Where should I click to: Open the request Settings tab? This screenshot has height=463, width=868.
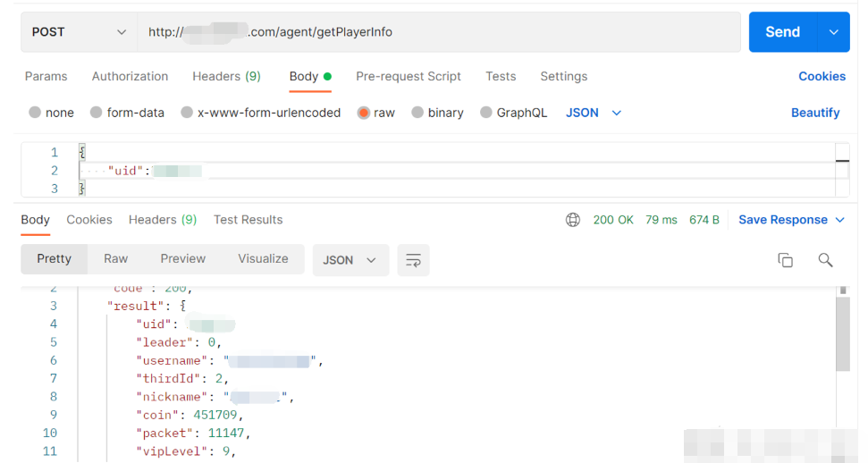click(x=564, y=77)
